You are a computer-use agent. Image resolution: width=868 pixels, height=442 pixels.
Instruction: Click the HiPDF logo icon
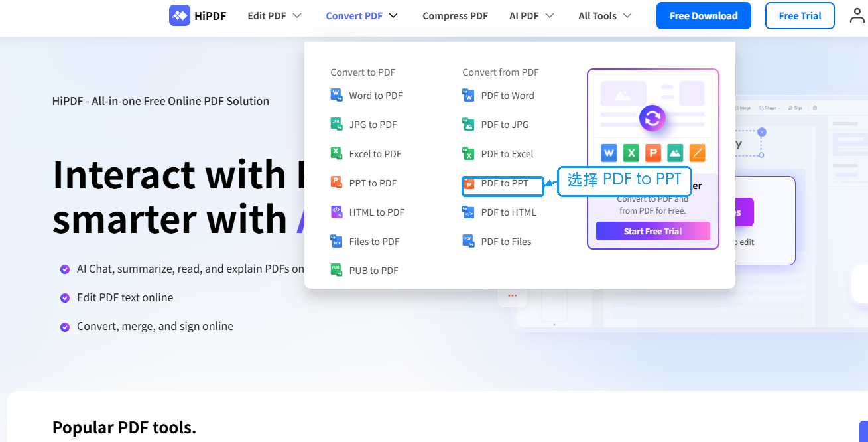tap(180, 15)
